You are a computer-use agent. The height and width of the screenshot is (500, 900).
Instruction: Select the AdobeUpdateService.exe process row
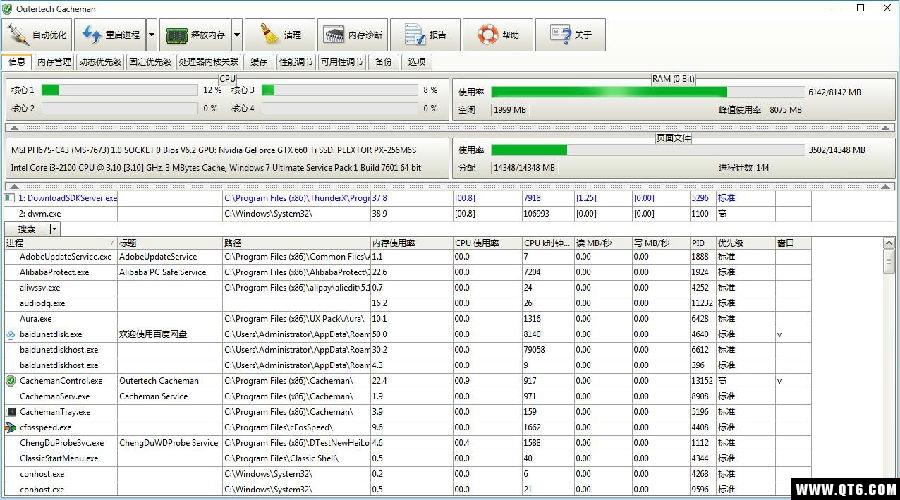tap(408, 257)
